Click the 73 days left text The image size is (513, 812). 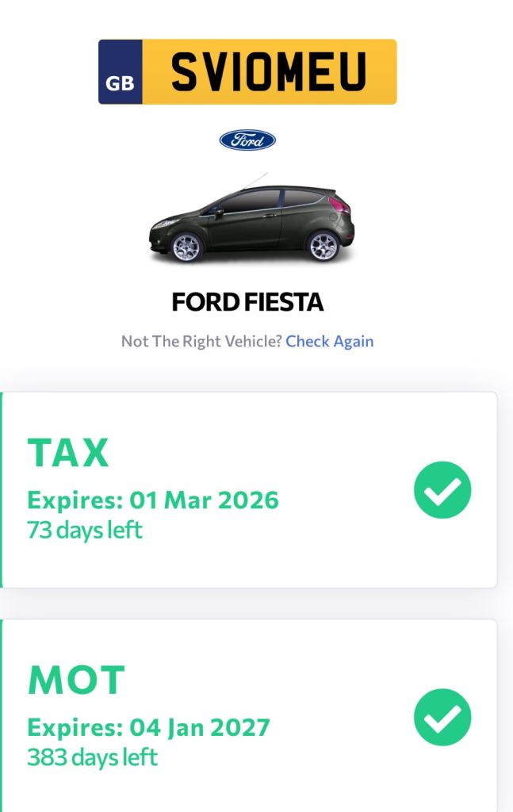83,529
